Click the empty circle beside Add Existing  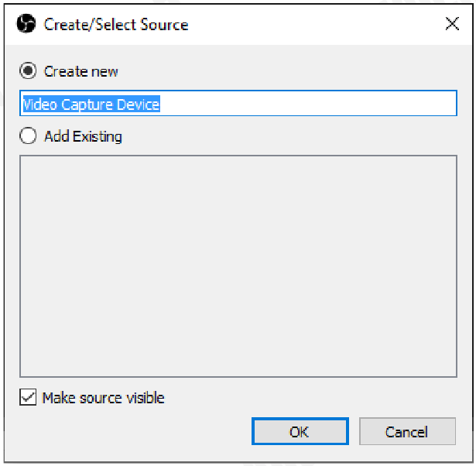click(28, 135)
